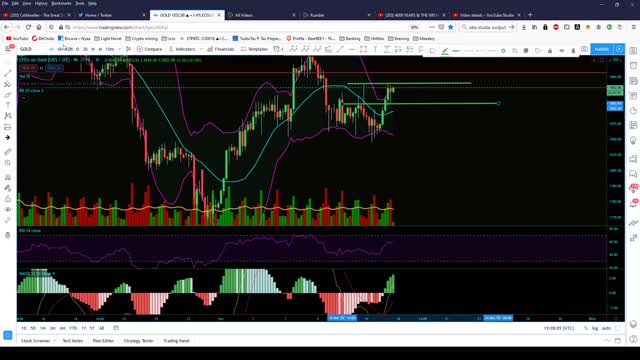The height and width of the screenshot is (360, 640).
Task: Open the Stock Screener tab
Action: [36, 341]
